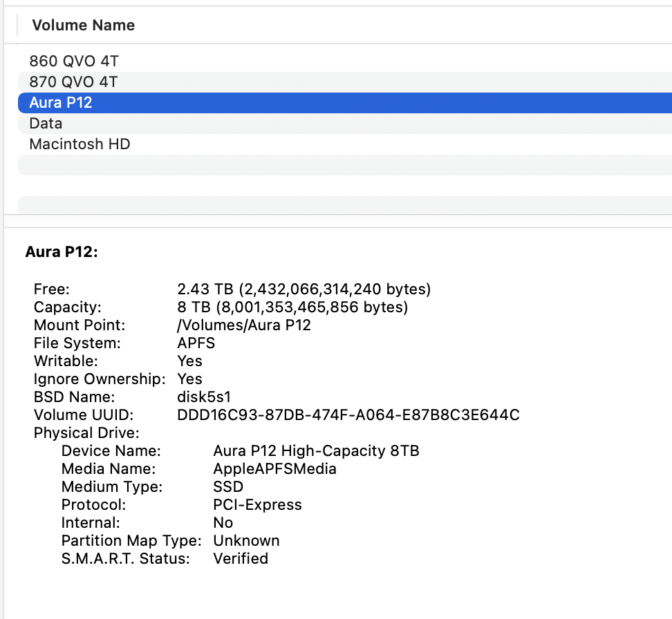672x619 pixels.
Task: Click the protocol value PCI-Express
Action: point(257,504)
